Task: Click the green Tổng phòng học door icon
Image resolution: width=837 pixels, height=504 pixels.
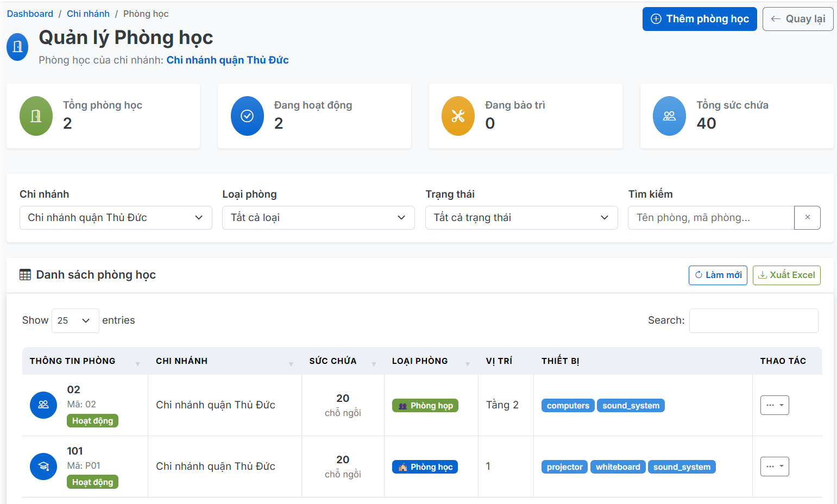Action: 36,116
